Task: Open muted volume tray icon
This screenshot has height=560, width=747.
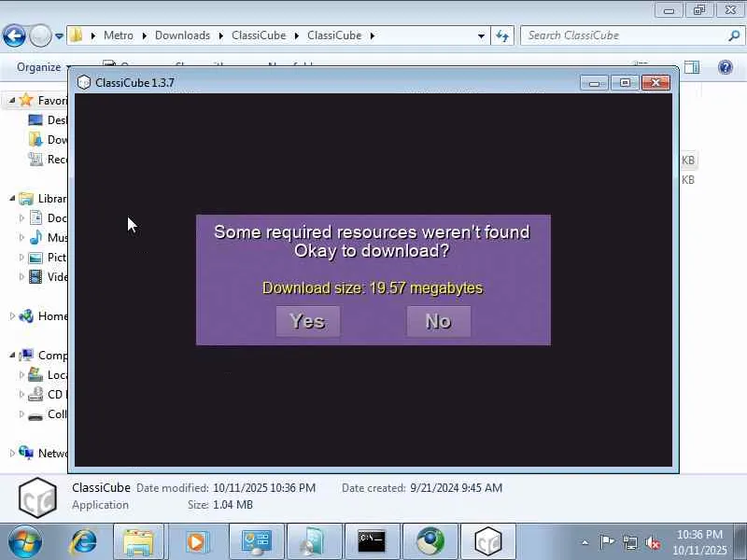Action: [x=652, y=542]
